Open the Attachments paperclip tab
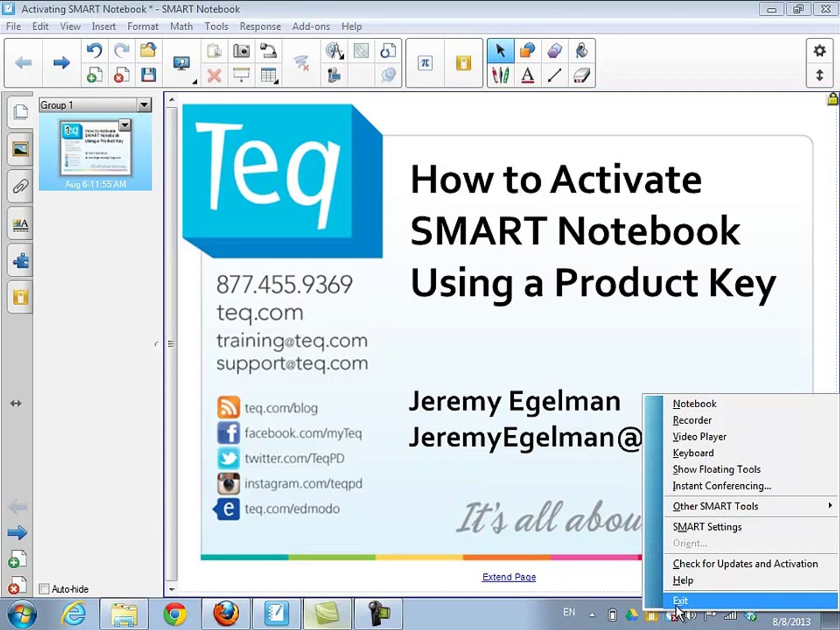 point(20,187)
